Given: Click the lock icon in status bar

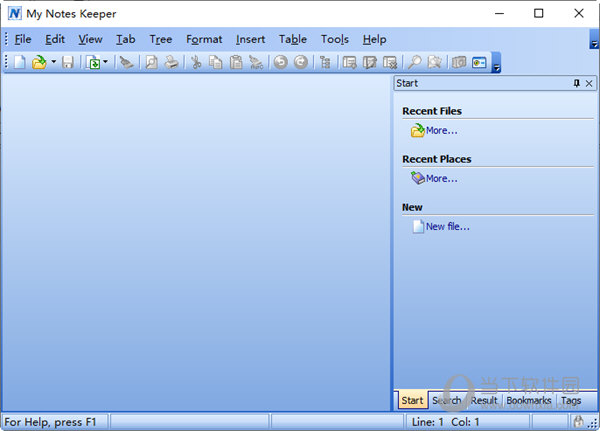Looking at the screenshot, I should [x=578, y=422].
